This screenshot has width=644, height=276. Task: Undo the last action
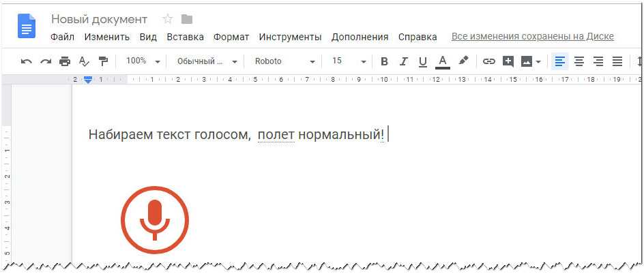tap(27, 61)
